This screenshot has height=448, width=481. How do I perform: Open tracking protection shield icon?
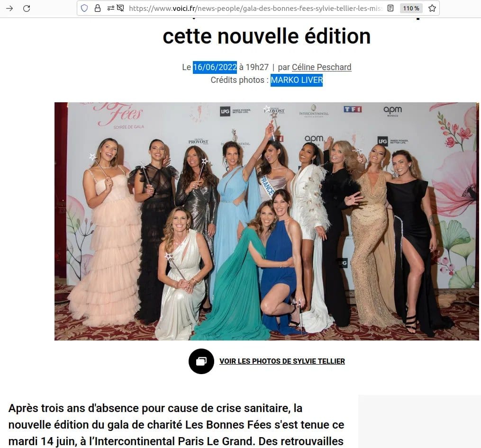[84, 8]
